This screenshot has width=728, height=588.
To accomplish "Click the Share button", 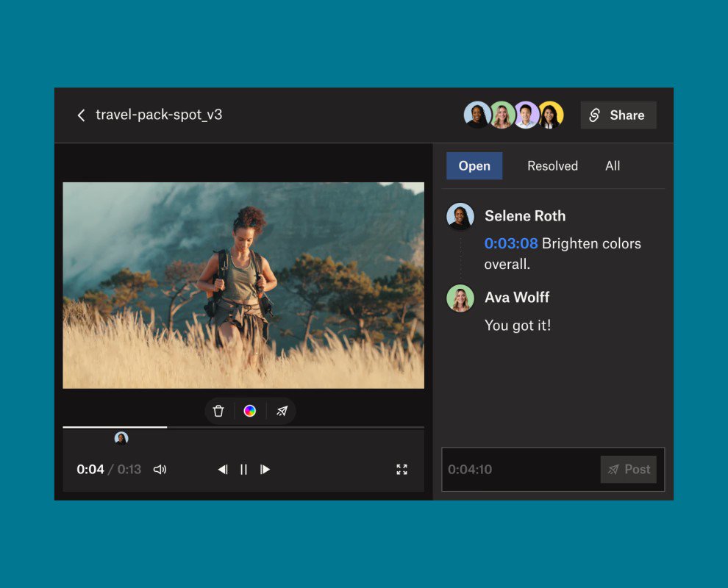I will pyautogui.click(x=618, y=115).
